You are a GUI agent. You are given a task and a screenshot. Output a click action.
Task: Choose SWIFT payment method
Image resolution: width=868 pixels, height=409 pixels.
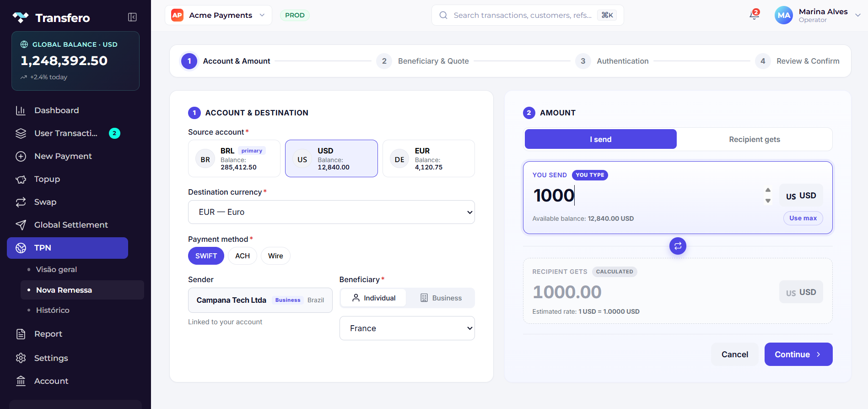[x=206, y=256]
